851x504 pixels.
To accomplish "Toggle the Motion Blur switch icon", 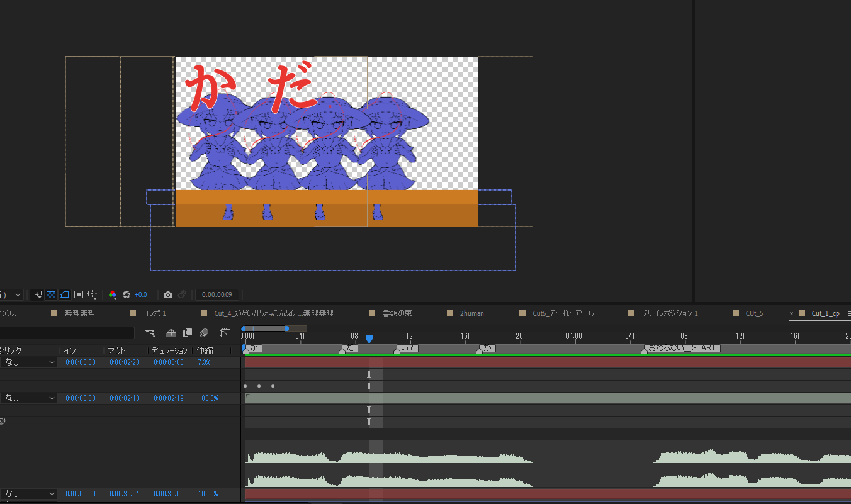I will pos(204,333).
